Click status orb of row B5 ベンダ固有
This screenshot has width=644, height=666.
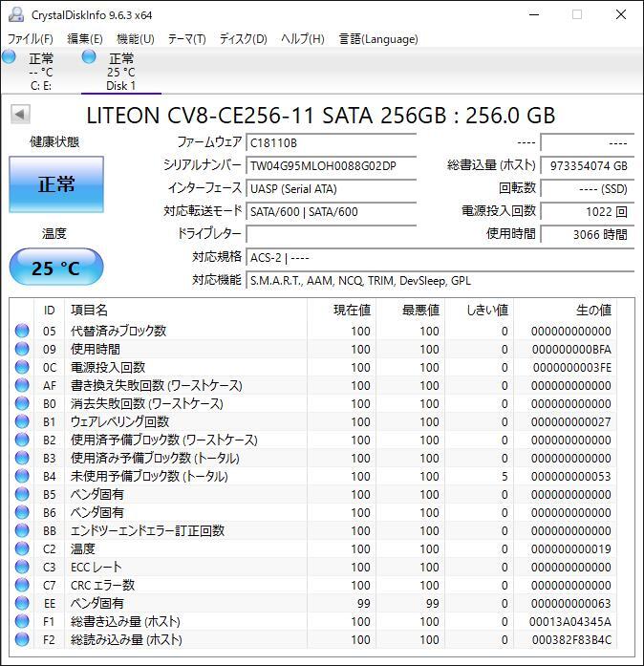tap(22, 494)
